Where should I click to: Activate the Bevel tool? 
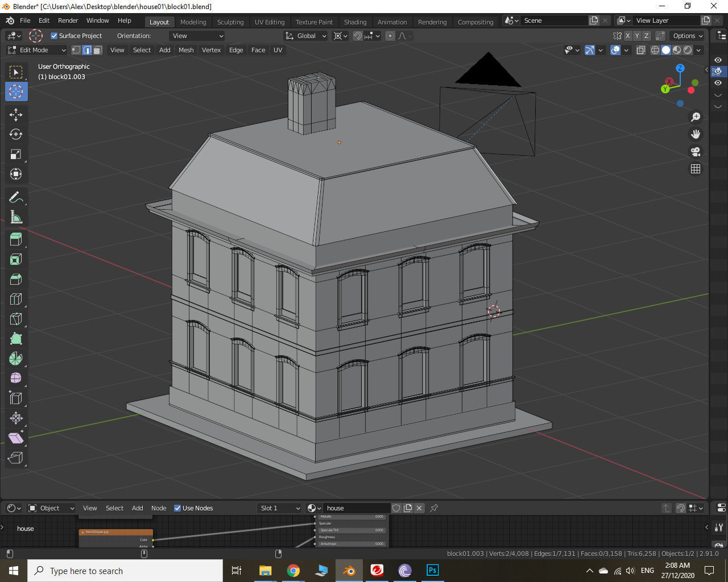[x=16, y=279]
